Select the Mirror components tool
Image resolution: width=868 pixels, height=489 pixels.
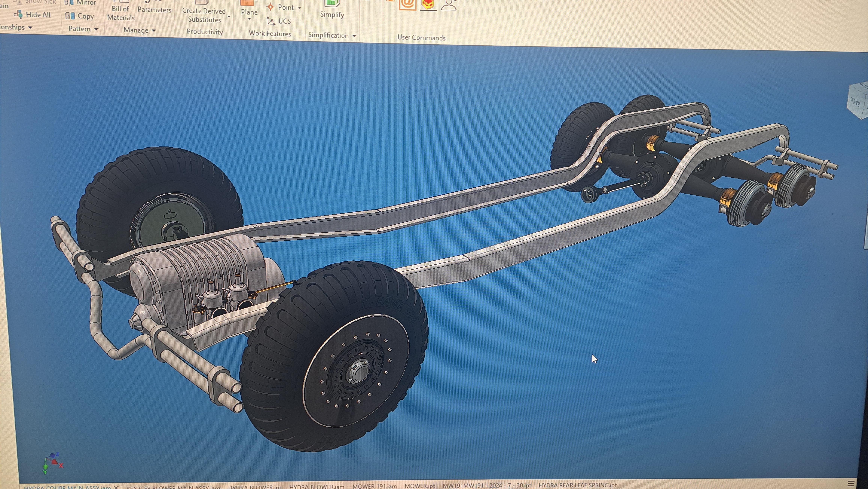(x=80, y=3)
